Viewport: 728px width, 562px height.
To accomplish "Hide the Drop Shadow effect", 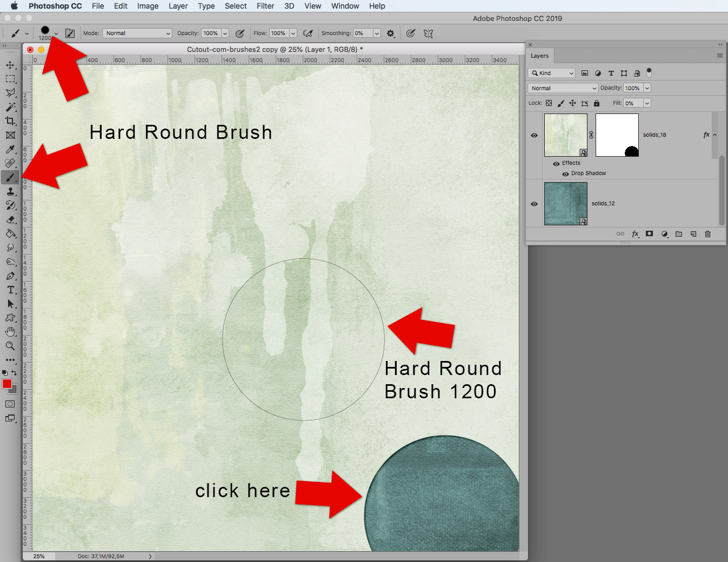I will coord(565,173).
